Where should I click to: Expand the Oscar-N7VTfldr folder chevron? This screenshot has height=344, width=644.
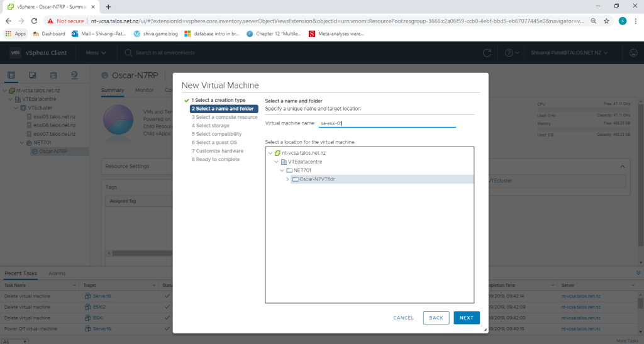287,179
